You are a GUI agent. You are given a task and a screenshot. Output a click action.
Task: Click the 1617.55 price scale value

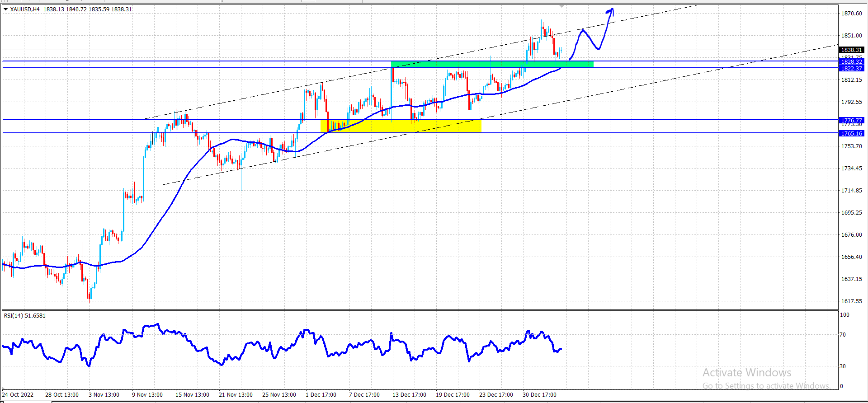[851, 301]
